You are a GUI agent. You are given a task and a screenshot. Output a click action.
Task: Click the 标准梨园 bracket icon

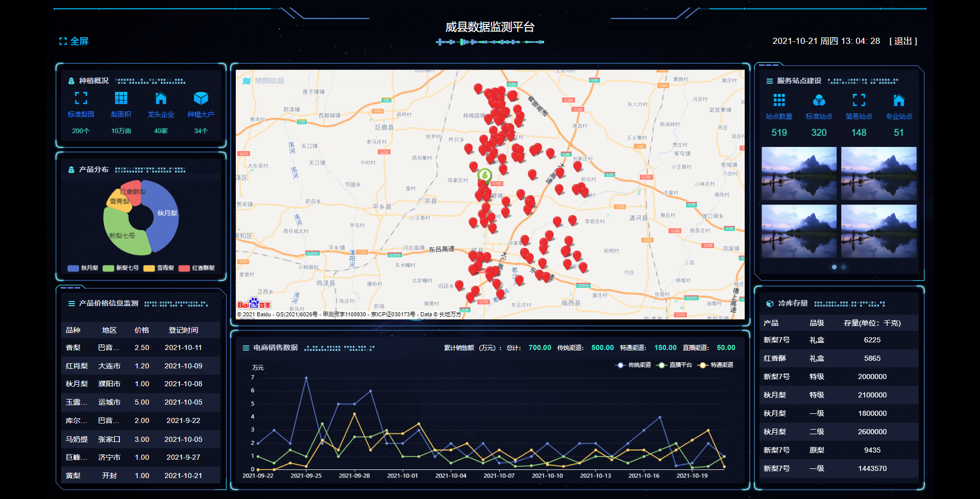81,98
